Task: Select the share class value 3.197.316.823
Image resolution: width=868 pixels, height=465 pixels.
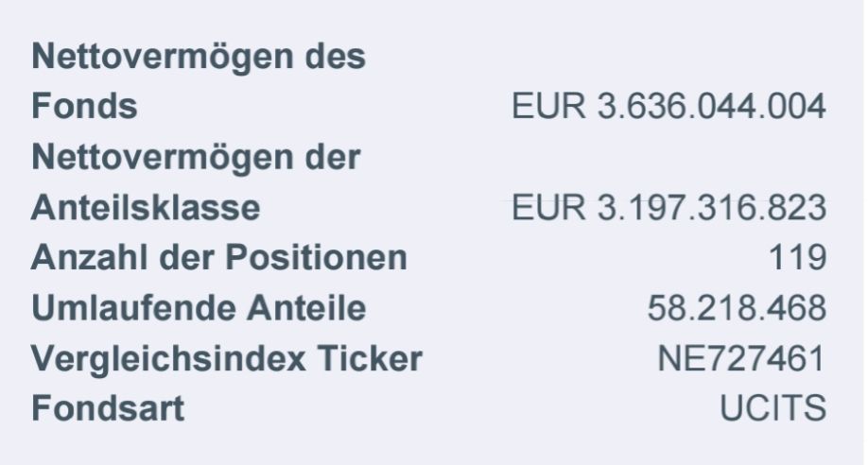Action: click(711, 208)
